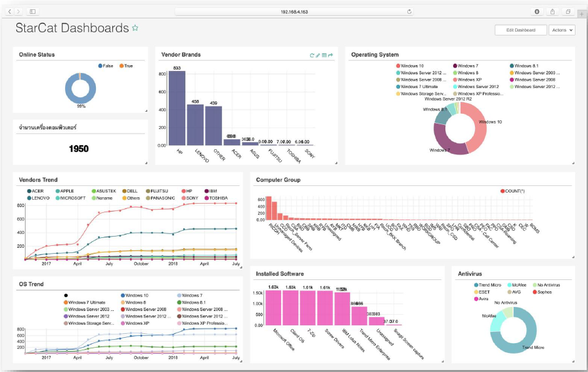
Task: Toggle LENOVO in the Vendors Trend legend
Action: (38, 198)
